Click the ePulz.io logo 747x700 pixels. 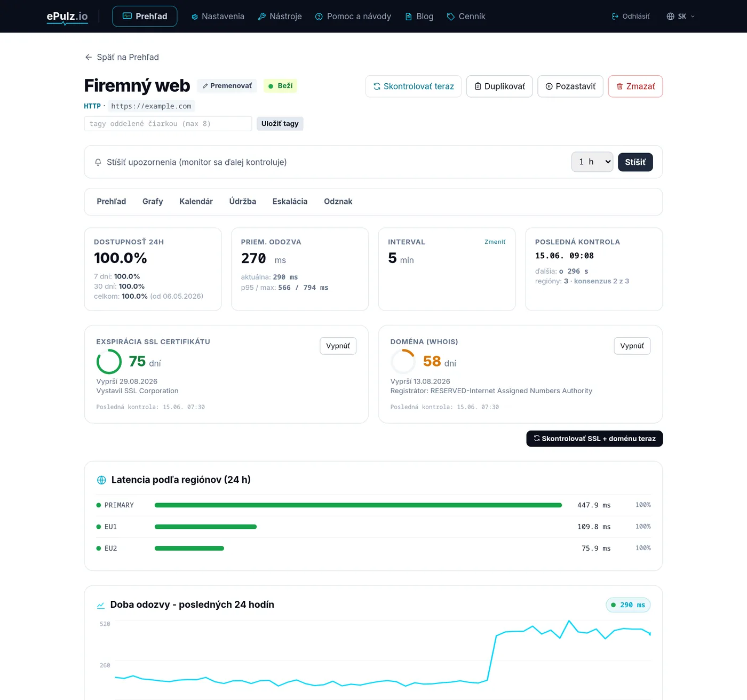click(67, 17)
